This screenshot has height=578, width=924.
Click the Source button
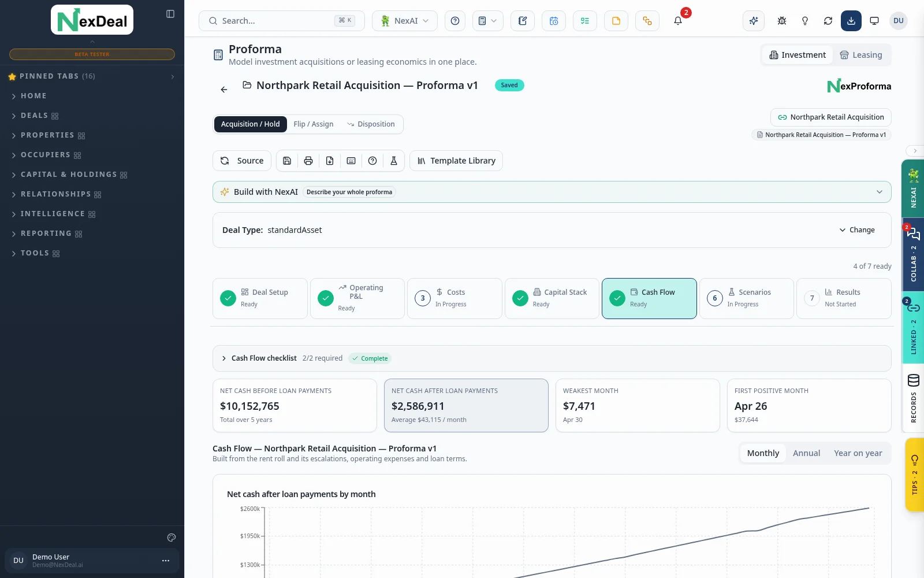(x=242, y=161)
